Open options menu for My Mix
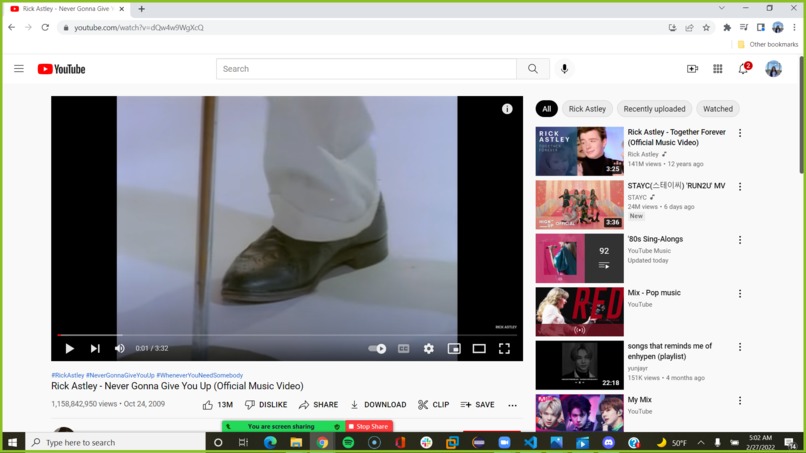The image size is (806, 453). tap(740, 401)
